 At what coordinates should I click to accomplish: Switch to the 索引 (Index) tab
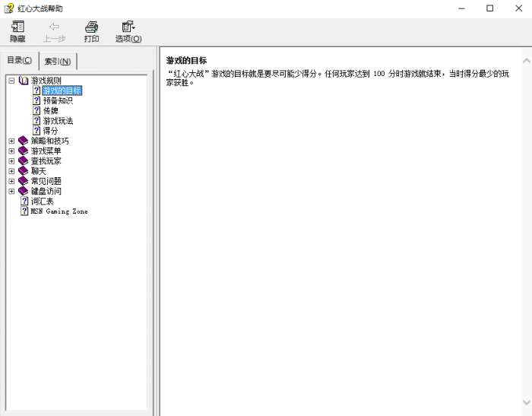click(x=58, y=62)
